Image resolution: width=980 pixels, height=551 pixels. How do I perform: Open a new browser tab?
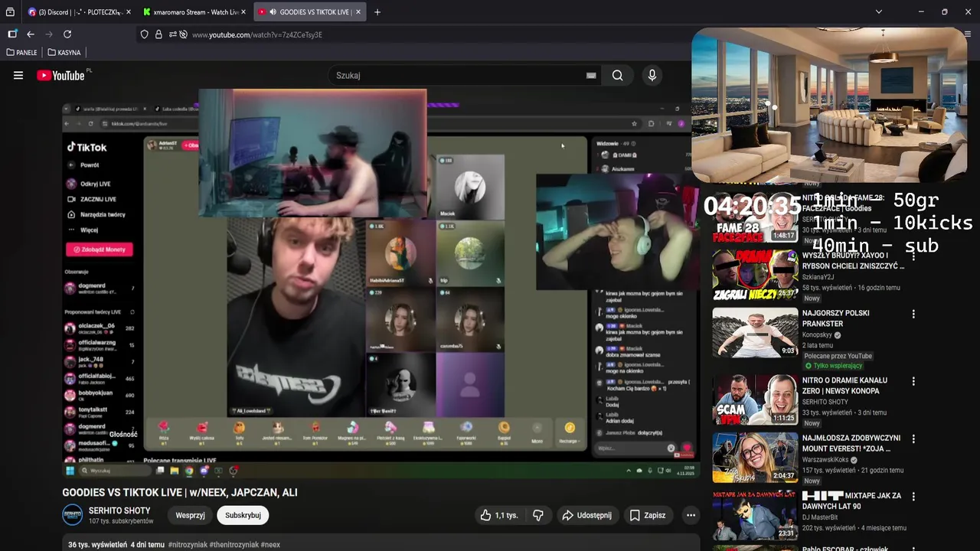pyautogui.click(x=377, y=12)
